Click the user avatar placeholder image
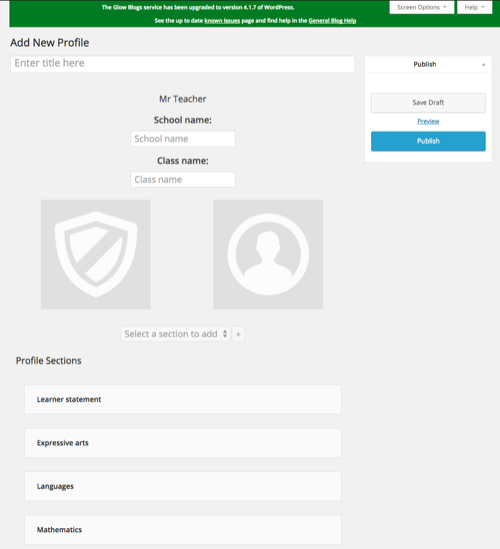This screenshot has height=549, width=500. tap(268, 255)
